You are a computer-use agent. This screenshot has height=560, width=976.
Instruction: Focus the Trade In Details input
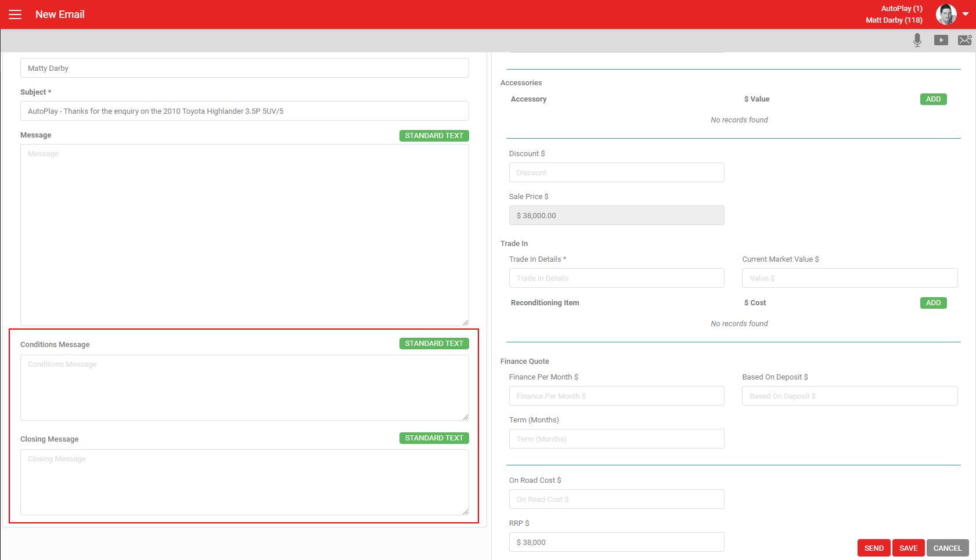617,278
